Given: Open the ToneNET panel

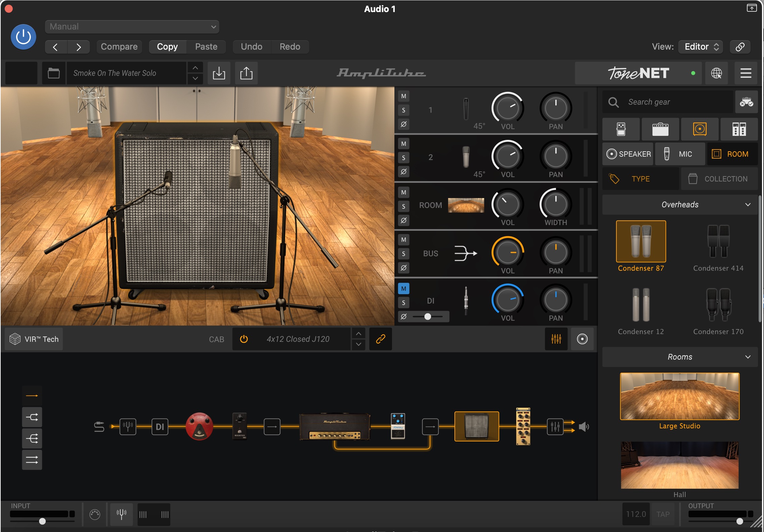Looking at the screenshot, I should (638, 73).
